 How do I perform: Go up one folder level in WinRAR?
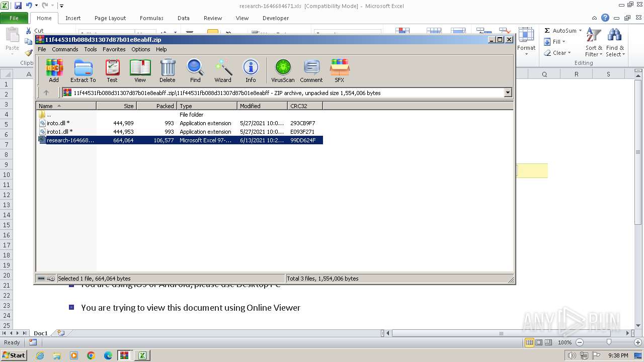pos(46,93)
